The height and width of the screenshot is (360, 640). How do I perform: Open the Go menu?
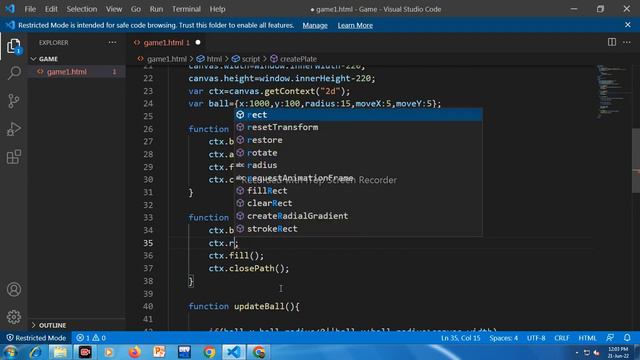pyautogui.click(x=136, y=9)
